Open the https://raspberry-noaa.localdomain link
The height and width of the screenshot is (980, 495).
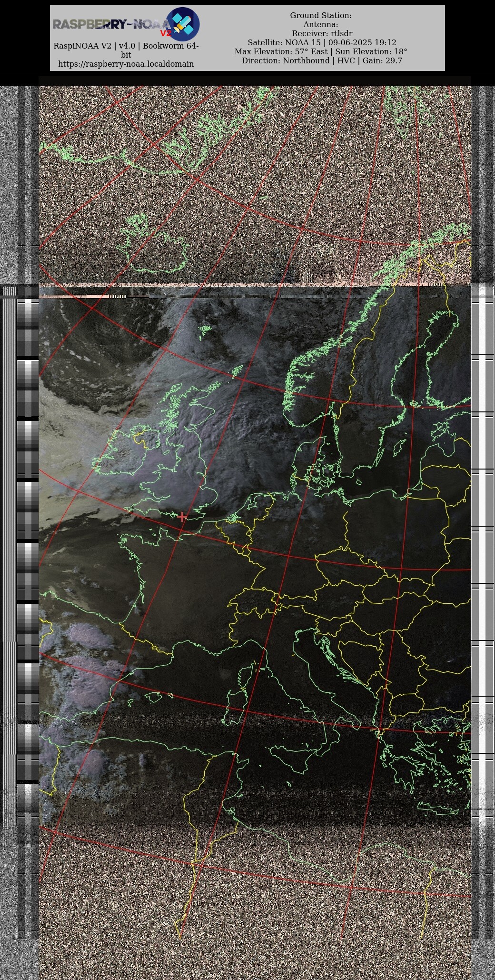click(x=126, y=64)
